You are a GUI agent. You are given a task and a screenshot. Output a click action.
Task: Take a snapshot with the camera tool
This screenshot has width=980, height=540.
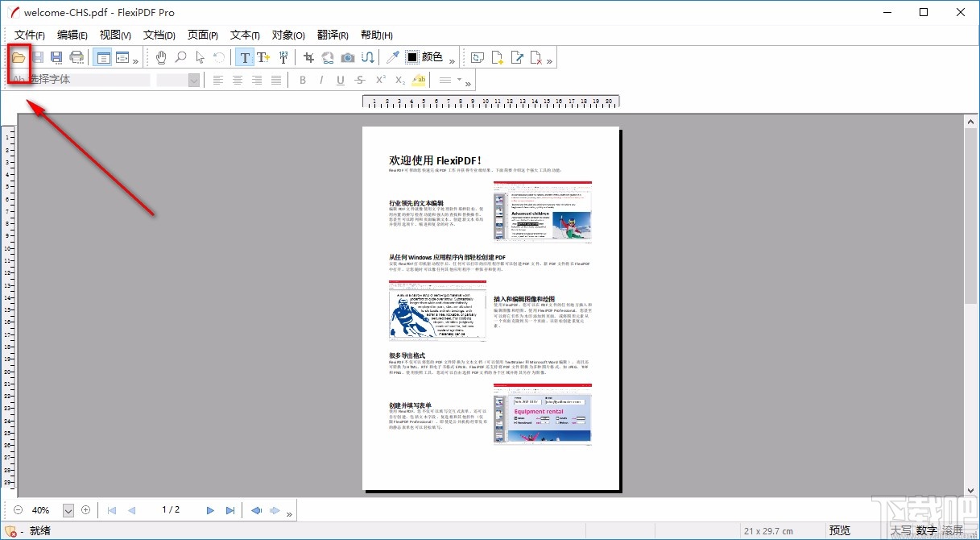(347, 57)
